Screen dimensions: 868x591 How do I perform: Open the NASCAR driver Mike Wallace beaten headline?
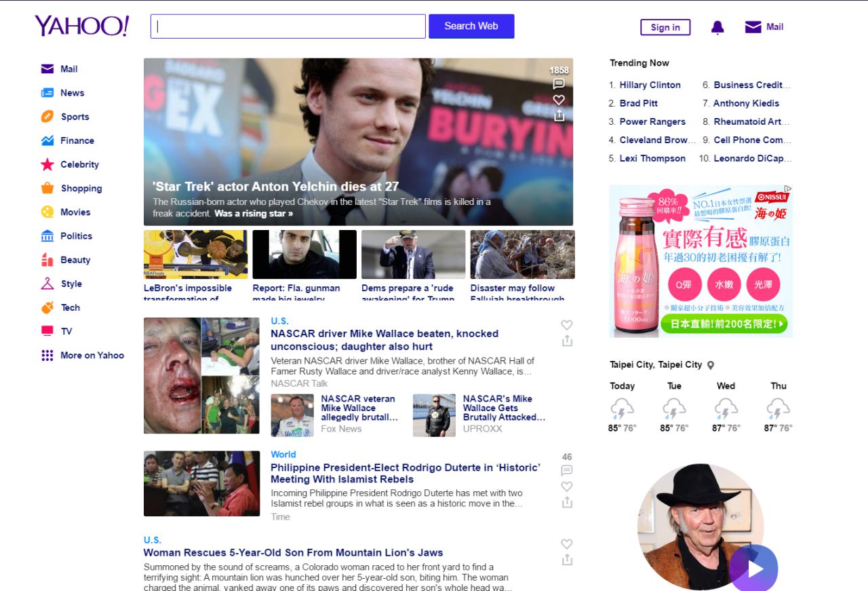pos(384,340)
